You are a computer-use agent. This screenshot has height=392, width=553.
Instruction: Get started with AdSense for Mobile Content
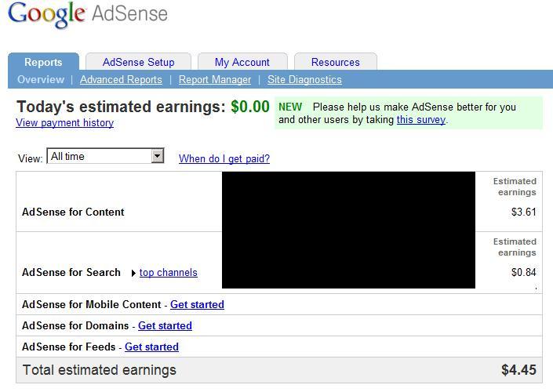tap(197, 304)
